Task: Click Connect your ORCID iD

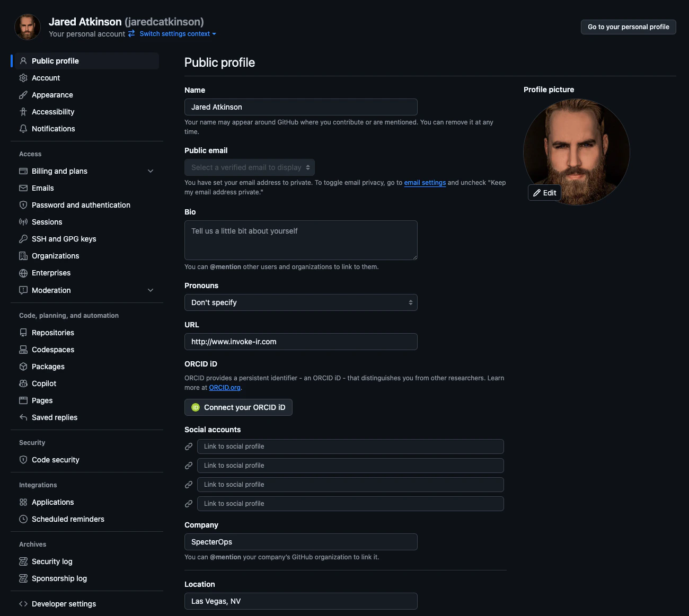Action: (238, 407)
